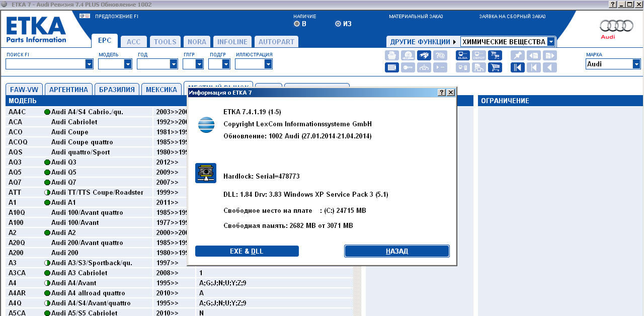
Task: Open the AUTOPART tab
Action: pyautogui.click(x=276, y=42)
